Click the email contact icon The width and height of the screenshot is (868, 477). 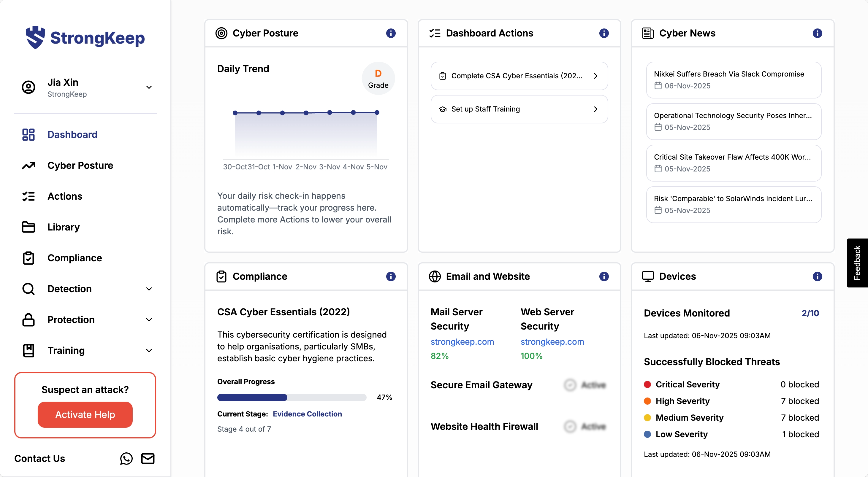point(148,459)
